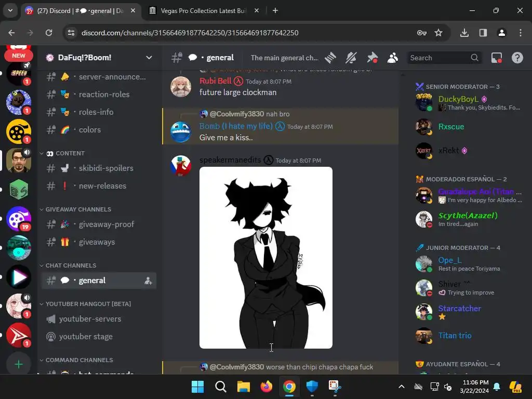Open the new-releases channel
The image size is (532, 399).
click(x=99, y=186)
